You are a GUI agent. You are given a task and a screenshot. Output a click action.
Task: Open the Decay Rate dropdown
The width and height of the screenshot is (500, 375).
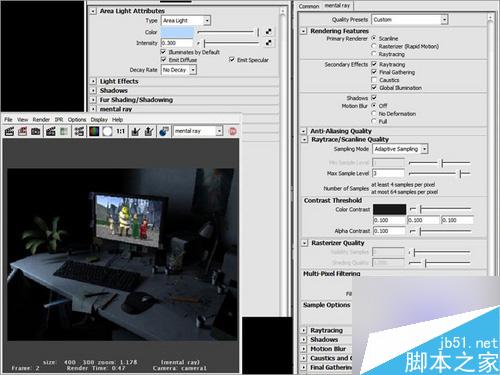[x=179, y=70]
